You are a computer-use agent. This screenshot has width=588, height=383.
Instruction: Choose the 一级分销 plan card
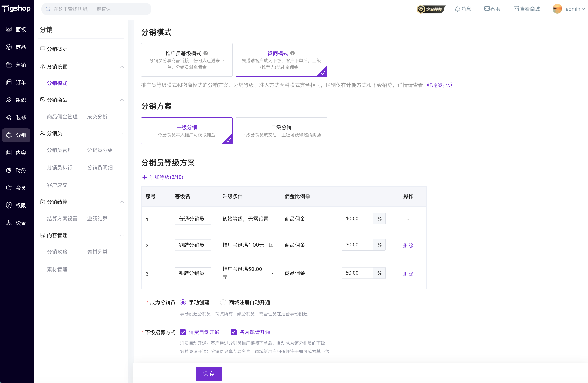pos(187,131)
